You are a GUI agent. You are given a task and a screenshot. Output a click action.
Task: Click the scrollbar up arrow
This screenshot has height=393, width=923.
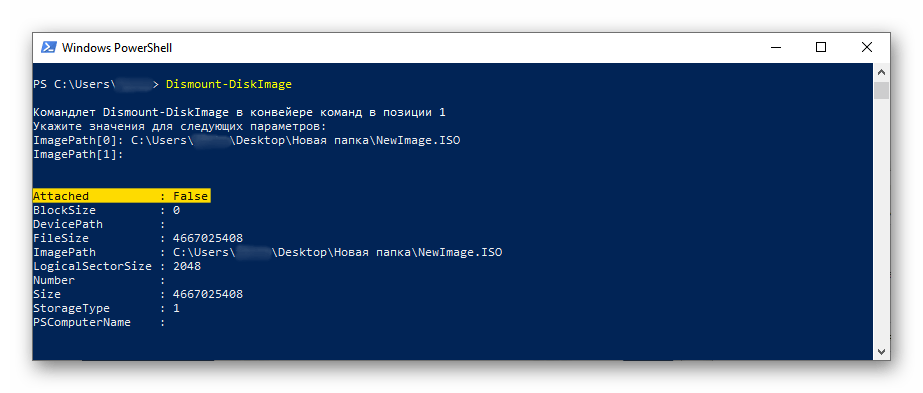click(x=881, y=72)
